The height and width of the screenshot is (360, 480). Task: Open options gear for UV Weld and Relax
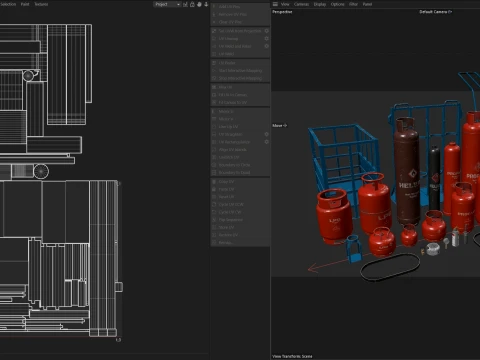tap(266, 46)
